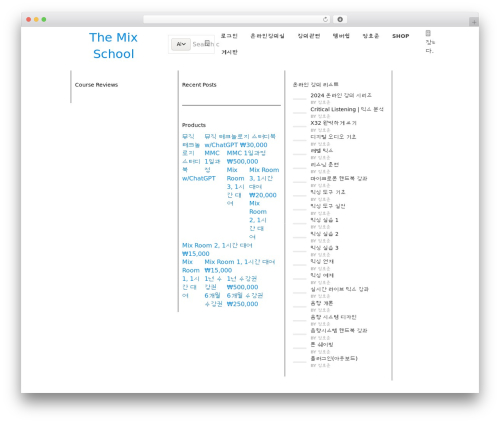Open the 믹싱 실습 1 course
Viewport: 500px width, 423px height.
point(324,220)
